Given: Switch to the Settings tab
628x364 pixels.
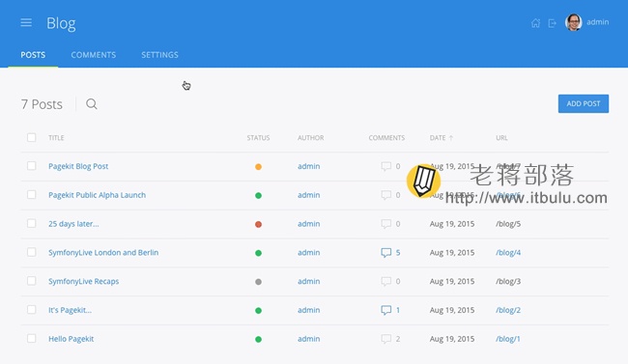Looking at the screenshot, I should pos(159,55).
